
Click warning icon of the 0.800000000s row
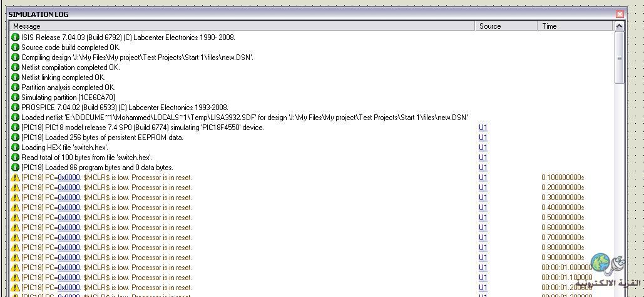(15, 248)
